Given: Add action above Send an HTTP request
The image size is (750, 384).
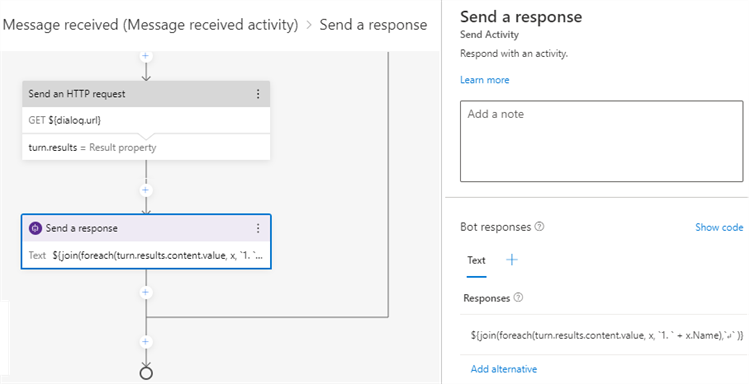Looking at the screenshot, I should pyautogui.click(x=146, y=56).
